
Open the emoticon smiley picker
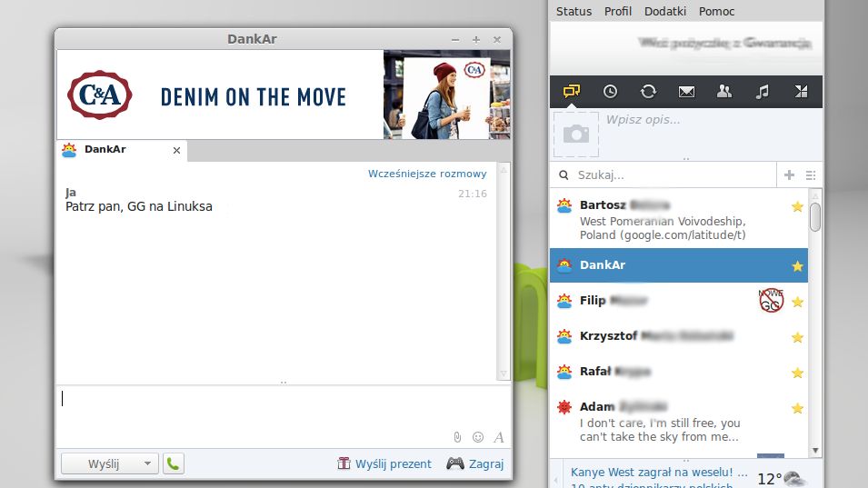[478, 437]
